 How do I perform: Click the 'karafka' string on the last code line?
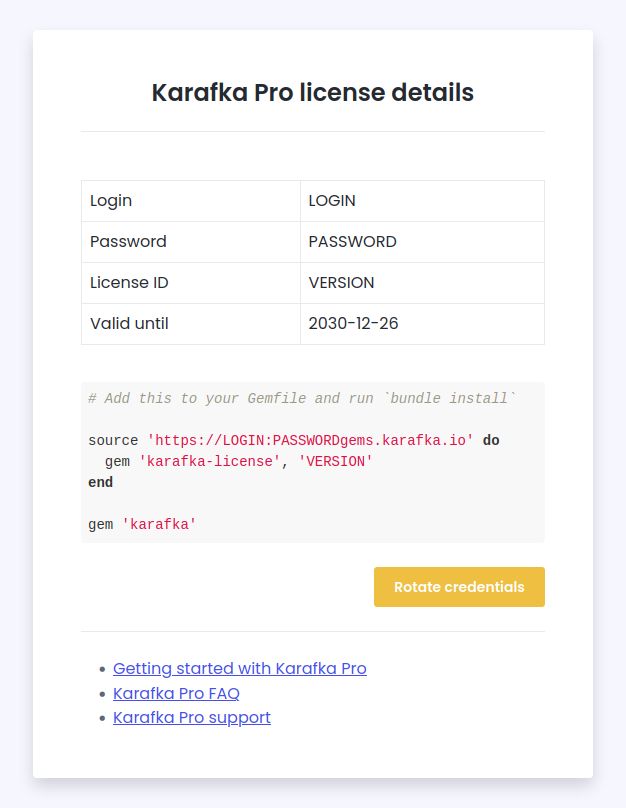click(159, 524)
